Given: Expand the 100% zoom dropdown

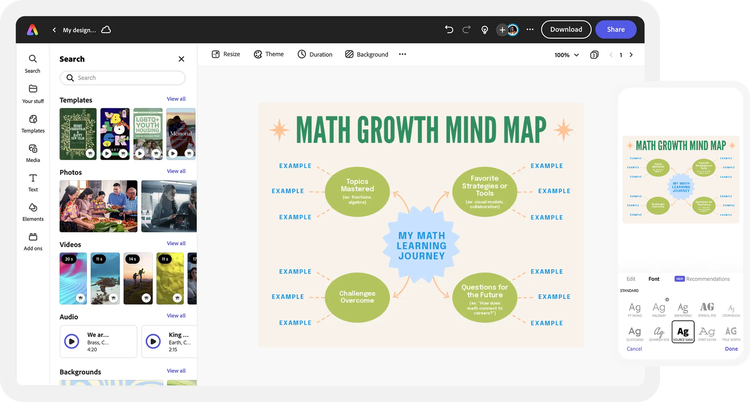Looking at the screenshot, I should [567, 55].
